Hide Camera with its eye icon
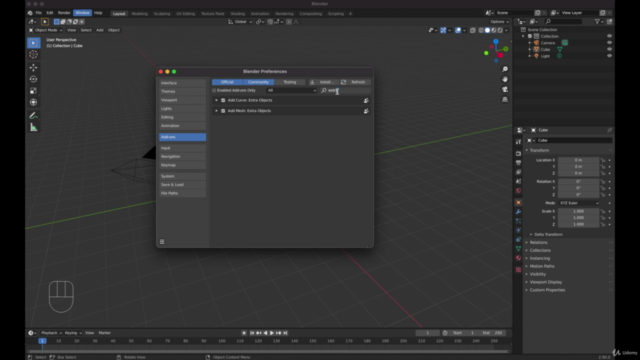Screen dimensions: 640x360 pos(609,43)
